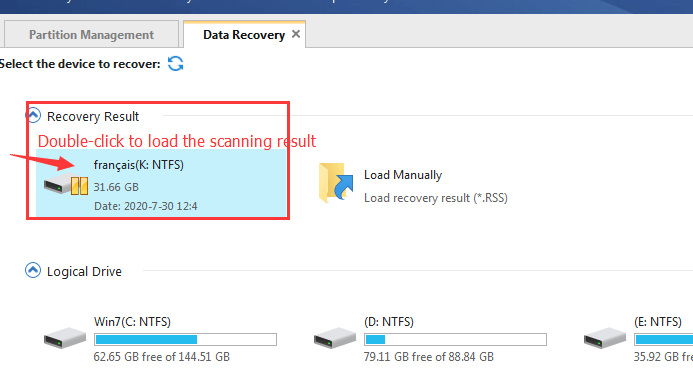Click the Recovery Result heading text
Screen dimensions: 693x383
pyautogui.click(x=93, y=116)
